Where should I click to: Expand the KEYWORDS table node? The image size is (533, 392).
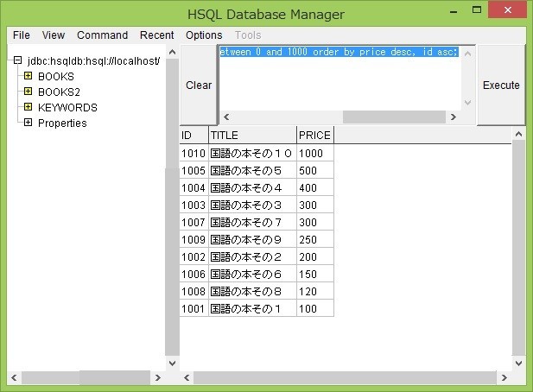pyautogui.click(x=28, y=107)
